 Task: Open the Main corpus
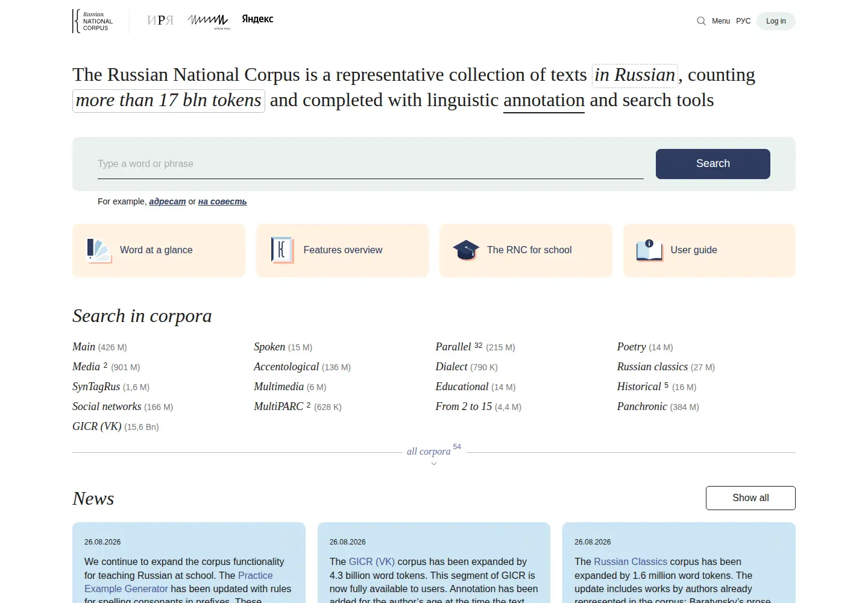[84, 347]
